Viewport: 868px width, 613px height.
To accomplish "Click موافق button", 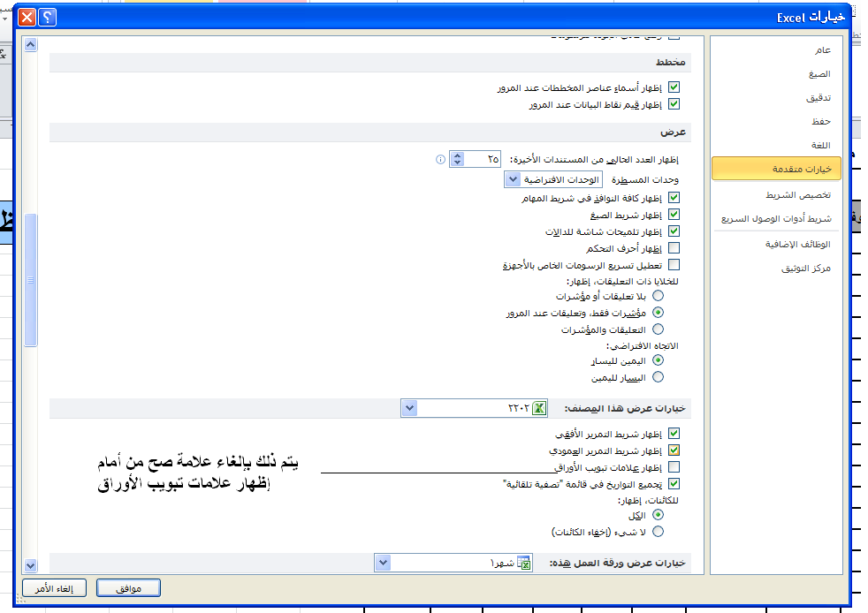I will tap(128, 588).
